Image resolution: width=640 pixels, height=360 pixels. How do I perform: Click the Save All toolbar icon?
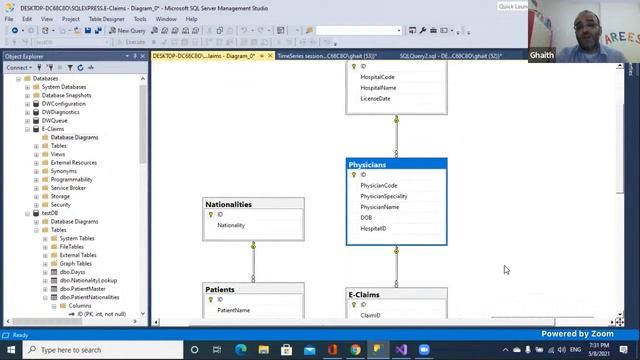(98, 31)
